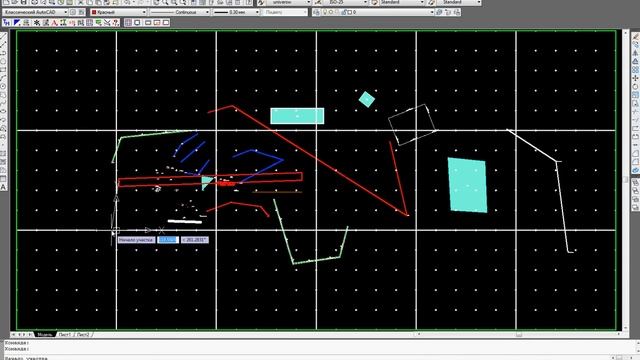
Task: Select the Arc tool
Action: [3, 78]
